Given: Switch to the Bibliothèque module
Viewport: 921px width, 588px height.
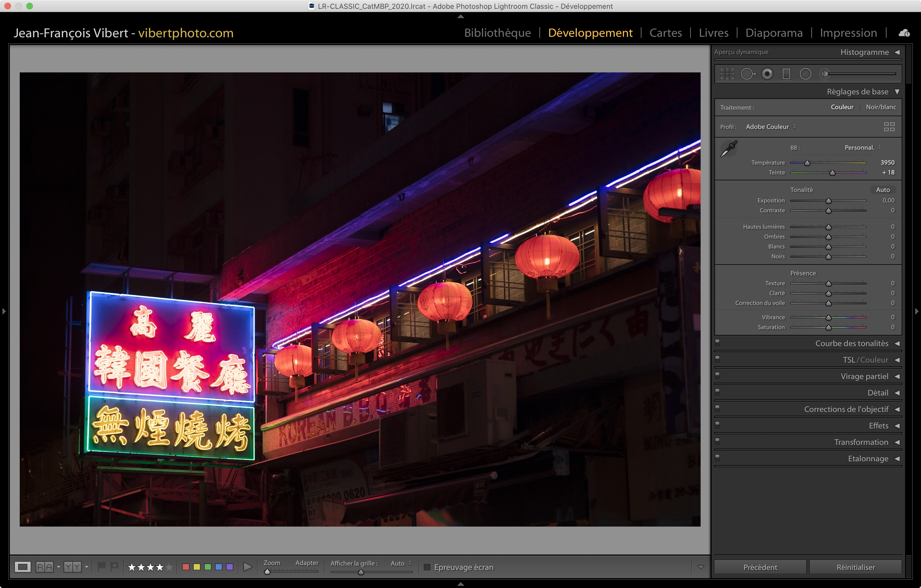Looking at the screenshot, I should pyautogui.click(x=497, y=33).
